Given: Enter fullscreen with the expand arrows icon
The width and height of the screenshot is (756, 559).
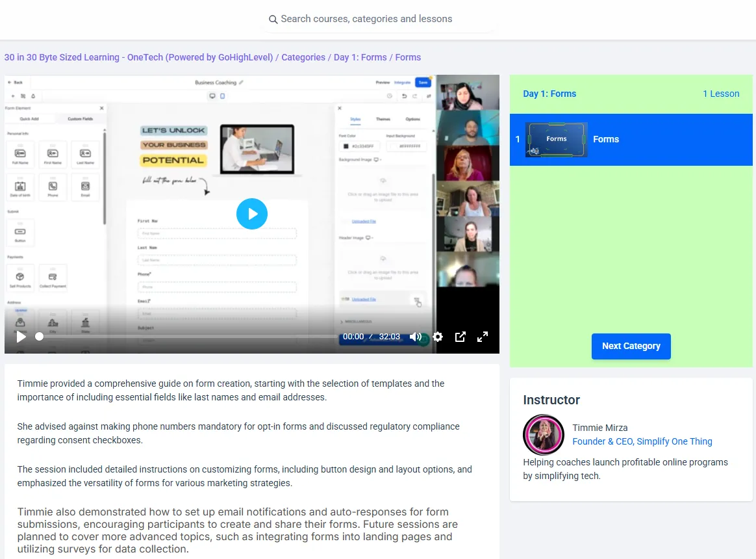Looking at the screenshot, I should 483,337.
